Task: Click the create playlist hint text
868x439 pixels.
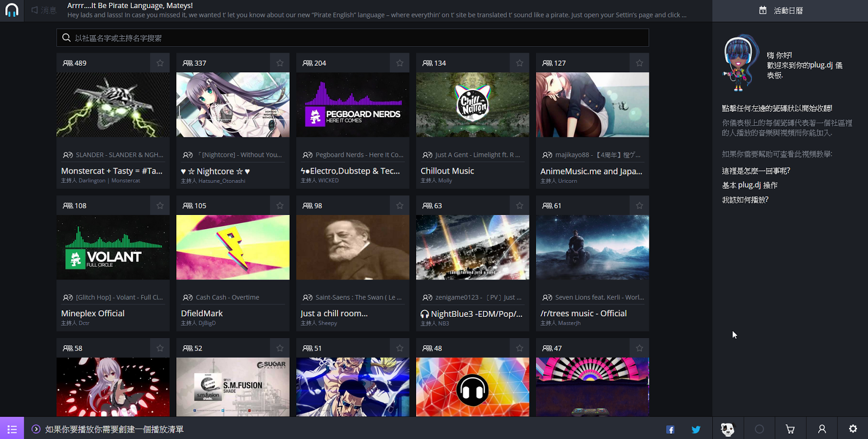Action: 114,429
